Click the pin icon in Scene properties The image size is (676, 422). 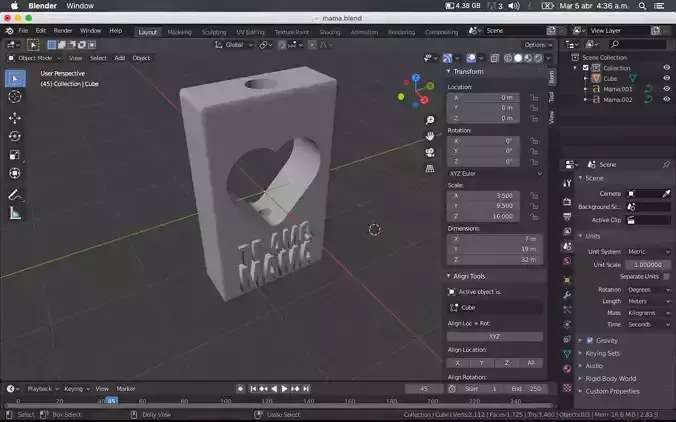coord(666,164)
